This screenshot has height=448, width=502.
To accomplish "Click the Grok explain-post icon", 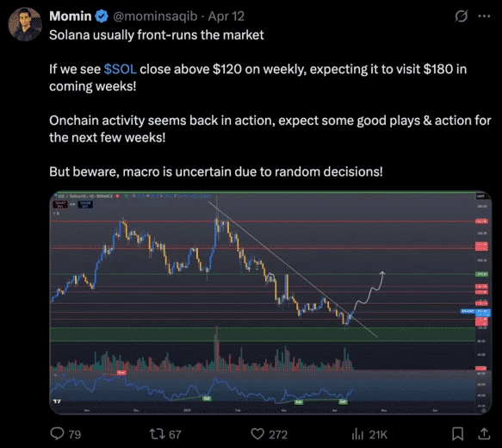I will [x=461, y=16].
